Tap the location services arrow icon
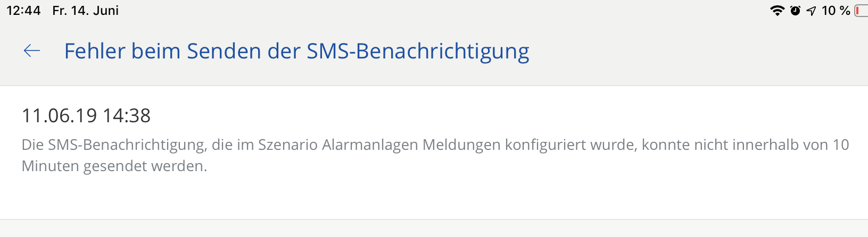The height and width of the screenshot is (237, 868). pos(811,11)
